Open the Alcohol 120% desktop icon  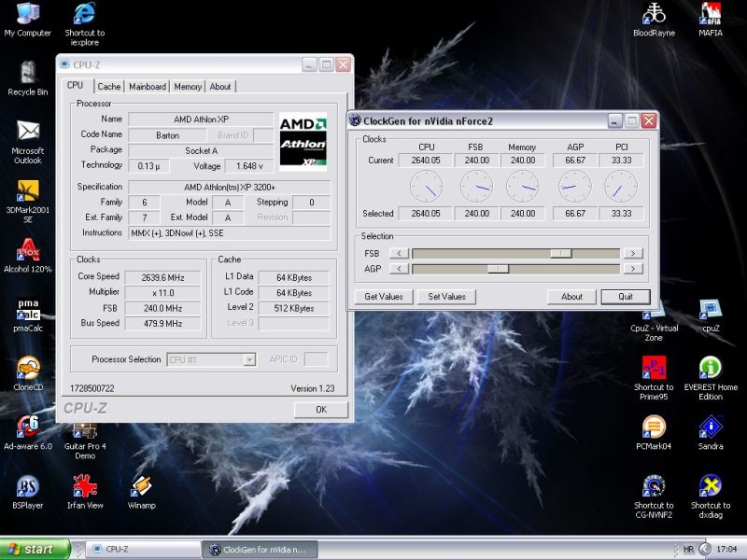pos(28,251)
